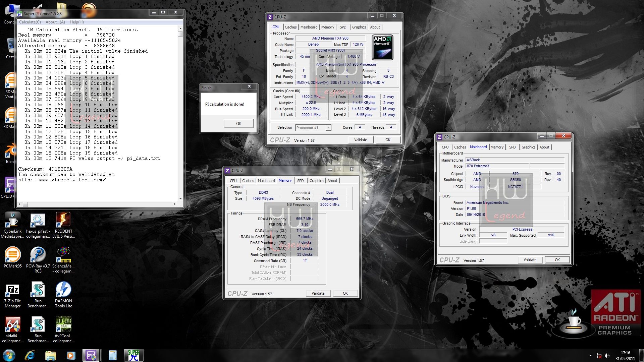This screenshot has height=362, width=644.
Task: Switch to Memory tab in Mainboard CPU-Z window
Action: pyautogui.click(x=497, y=147)
